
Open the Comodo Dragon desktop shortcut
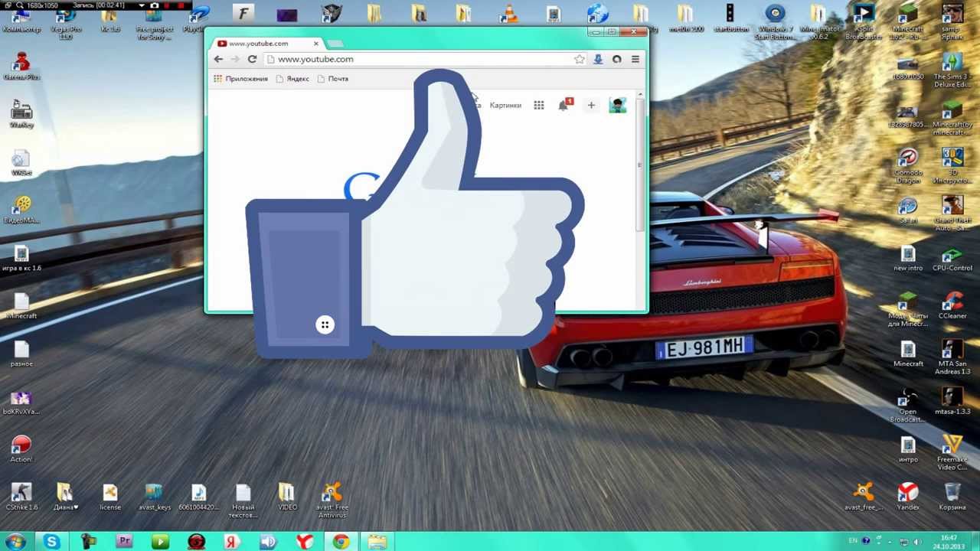pyautogui.click(x=908, y=165)
